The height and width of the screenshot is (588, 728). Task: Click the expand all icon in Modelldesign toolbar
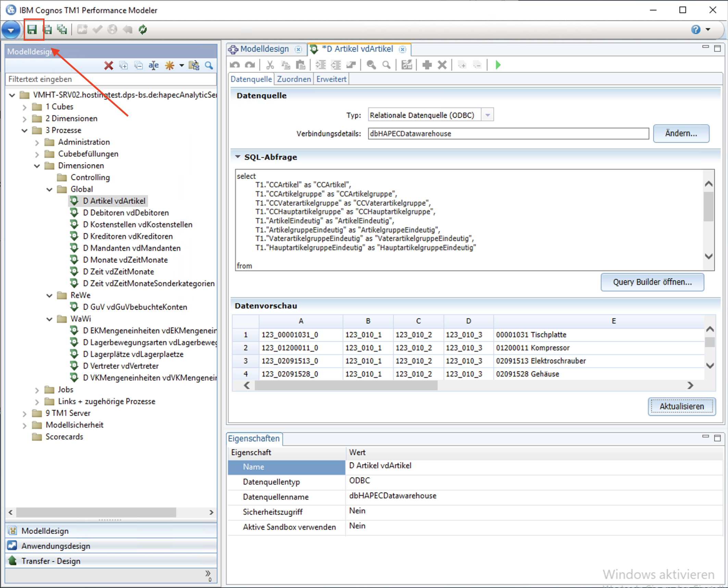[x=124, y=65]
